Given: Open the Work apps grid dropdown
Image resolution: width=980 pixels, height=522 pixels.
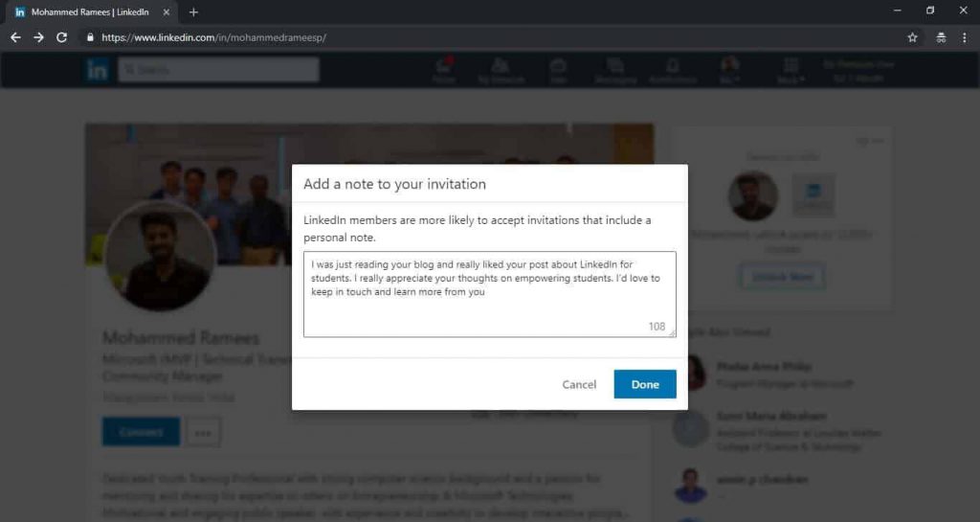Looking at the screenshot, I should tap(791, 69).
